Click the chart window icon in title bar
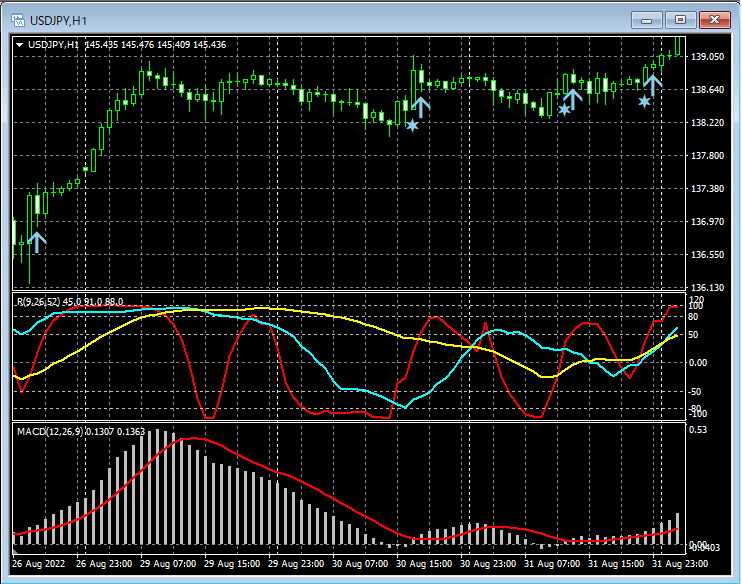 click(x=16, y=19)
